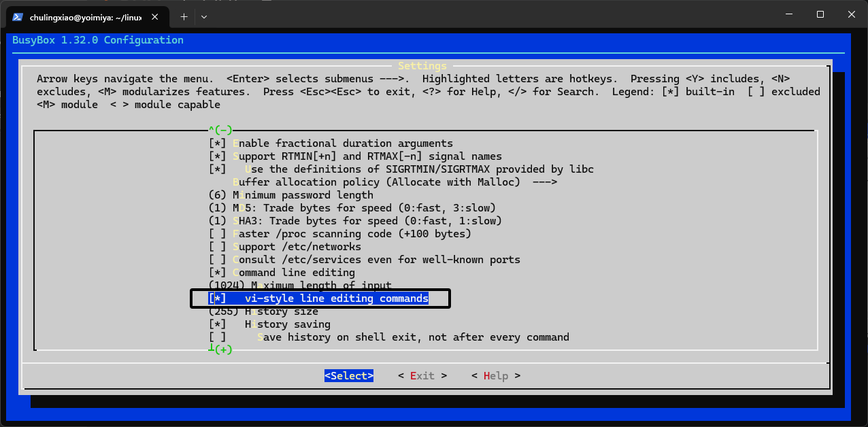The image size is (868, 427).
Task: Open the terminal profile dropdown arrow
Action: pos(204,16)
